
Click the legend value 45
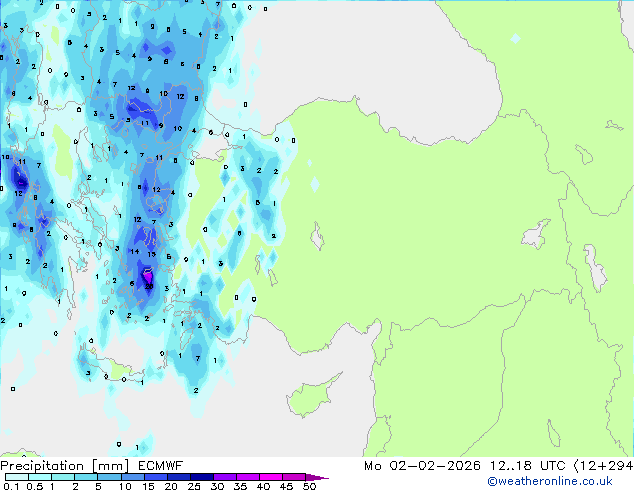(286, 486)
